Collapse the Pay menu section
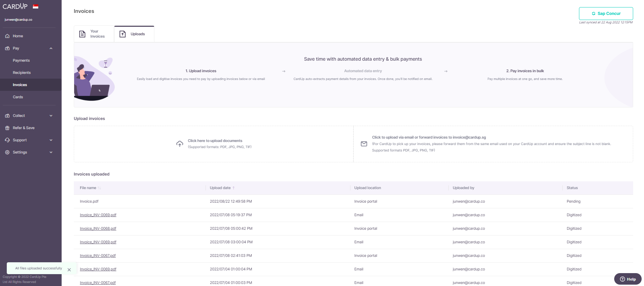The image size is (644, 286). point(51,48)
